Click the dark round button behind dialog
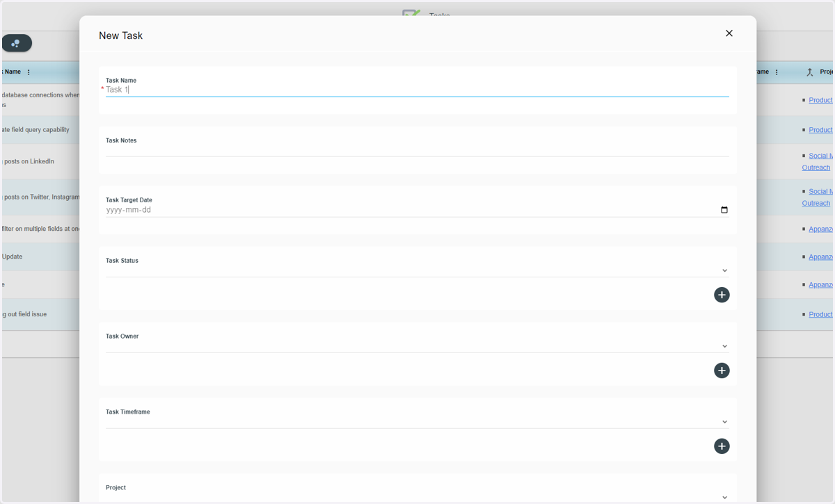 (16, 43)
